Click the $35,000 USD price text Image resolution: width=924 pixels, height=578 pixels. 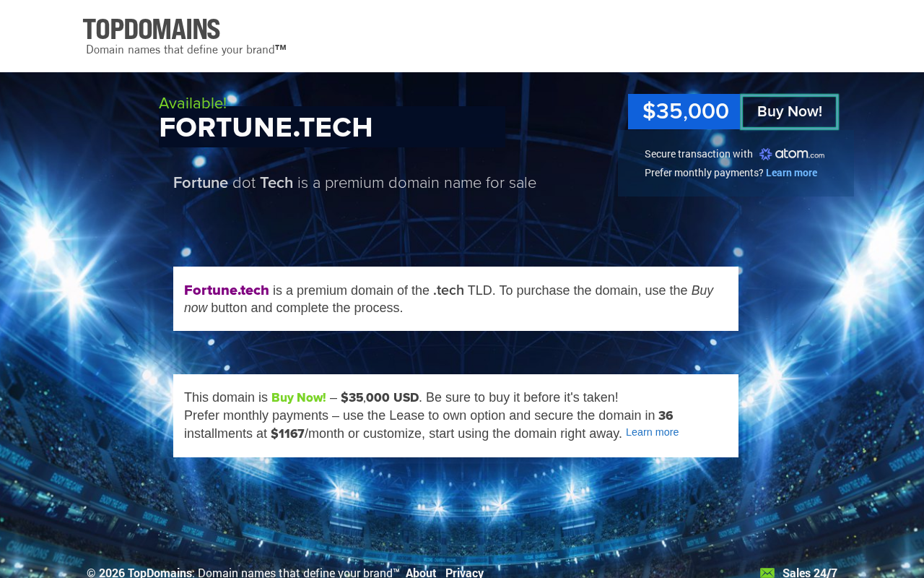point(380,397)
